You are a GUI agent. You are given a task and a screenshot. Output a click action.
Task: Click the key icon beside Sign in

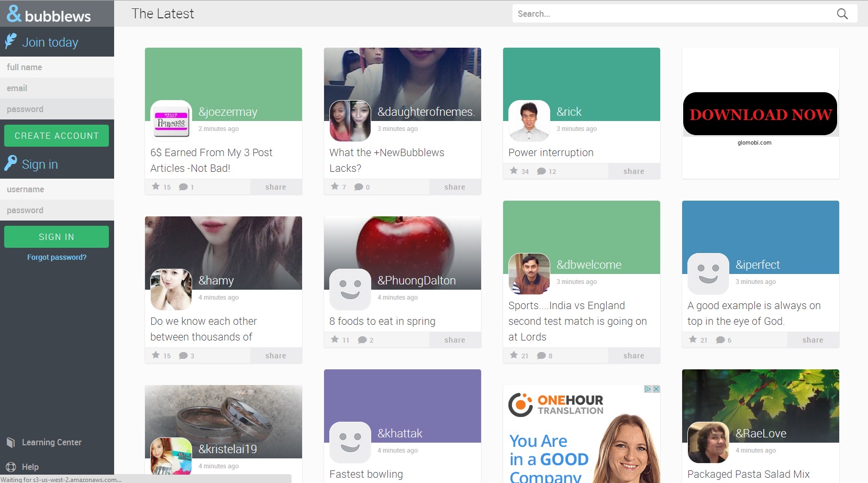10,163
